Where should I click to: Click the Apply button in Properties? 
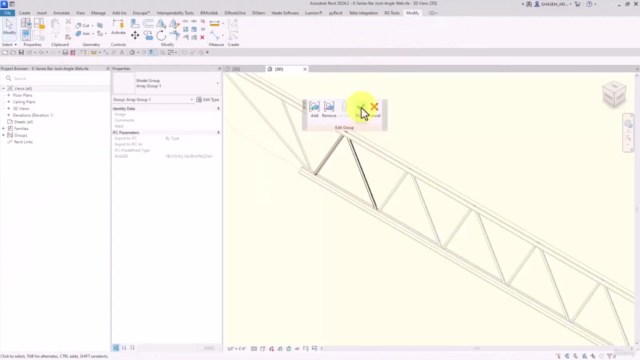(209, 348)
